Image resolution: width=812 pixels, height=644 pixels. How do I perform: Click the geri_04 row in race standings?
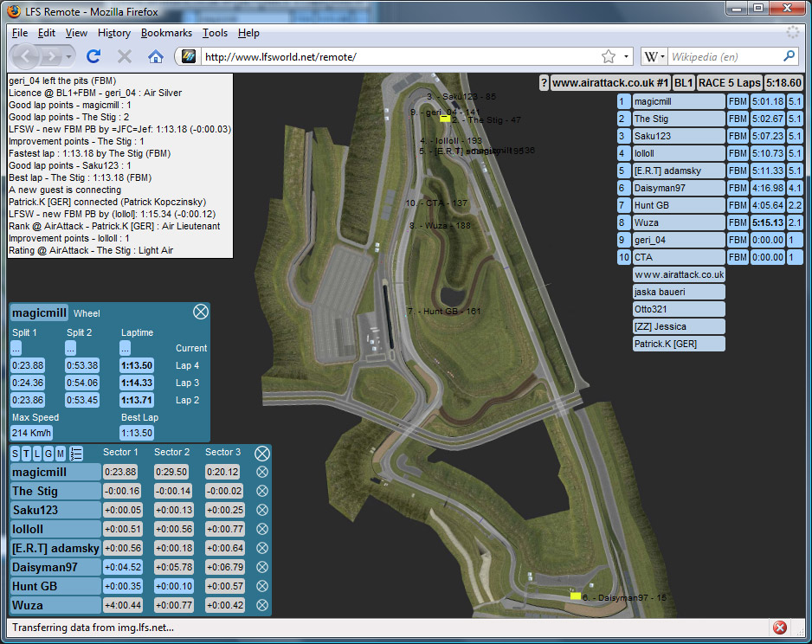click(x=679, y=240)
